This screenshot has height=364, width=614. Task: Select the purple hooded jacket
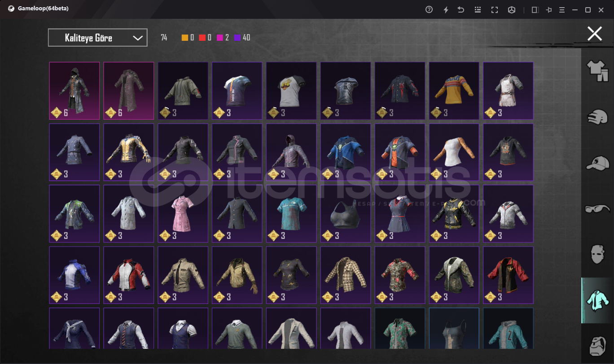(x=291, y=152)
